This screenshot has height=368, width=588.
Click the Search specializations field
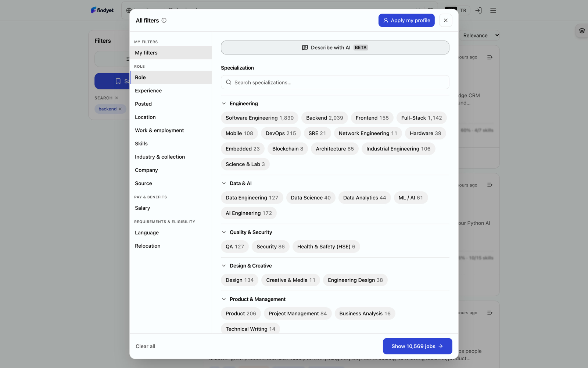(335, 82)
